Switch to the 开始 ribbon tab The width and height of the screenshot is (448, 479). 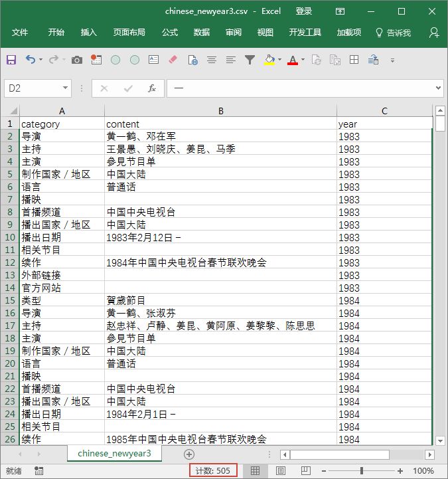pyautogui.click(x=56, y=33)
